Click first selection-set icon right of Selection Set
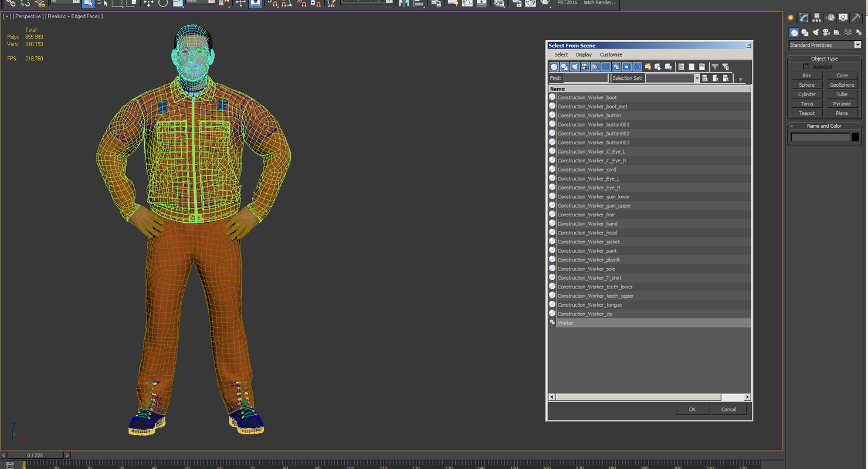 (x=705, y=78)
